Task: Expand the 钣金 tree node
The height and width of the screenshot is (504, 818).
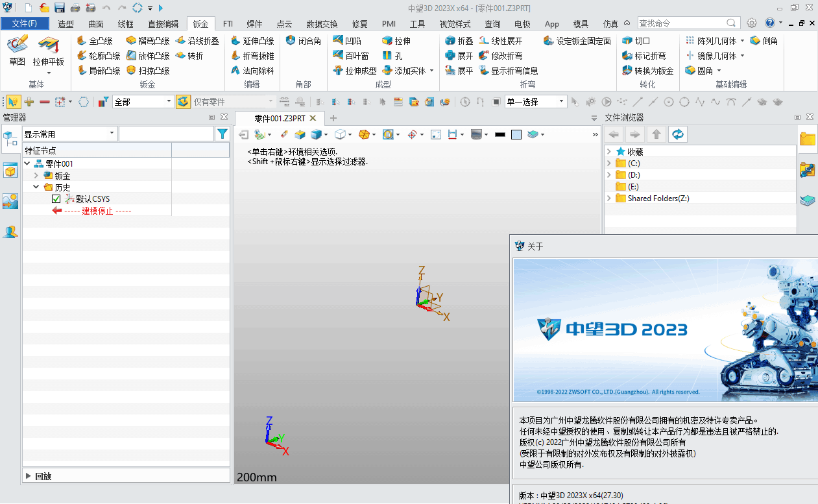Action: [36, 176]
